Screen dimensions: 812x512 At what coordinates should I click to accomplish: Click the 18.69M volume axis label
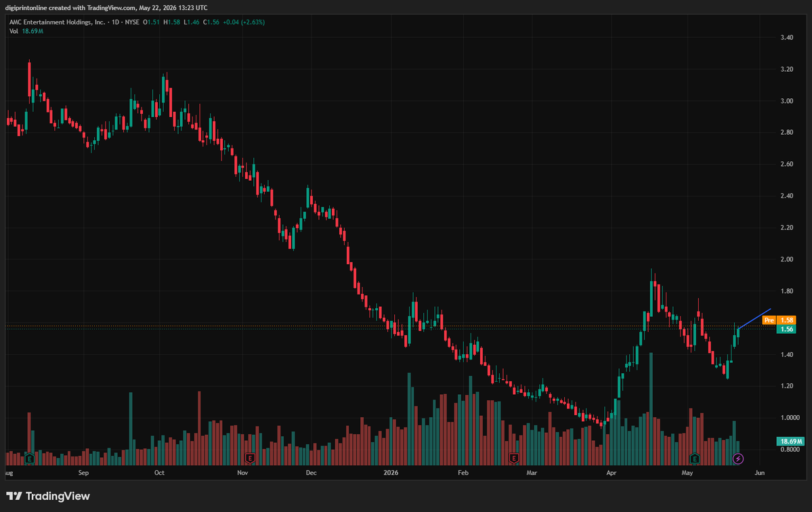[790, 442]
